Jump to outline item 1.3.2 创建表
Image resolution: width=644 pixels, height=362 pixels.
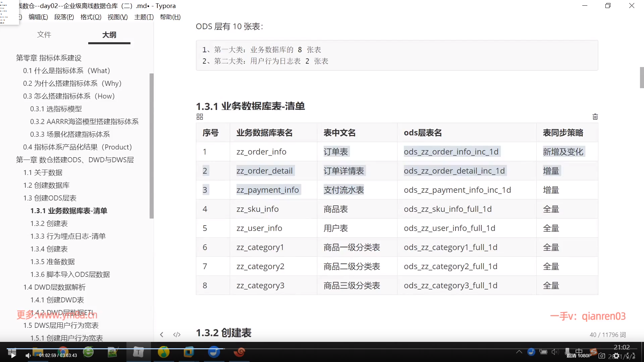[x=49, y=224]
